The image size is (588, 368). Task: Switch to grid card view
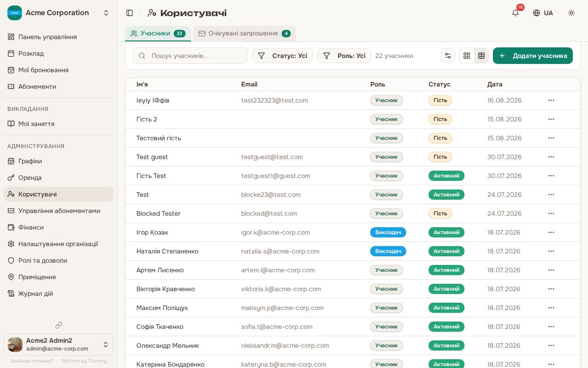pyautogui.click(x=467, y=56)
